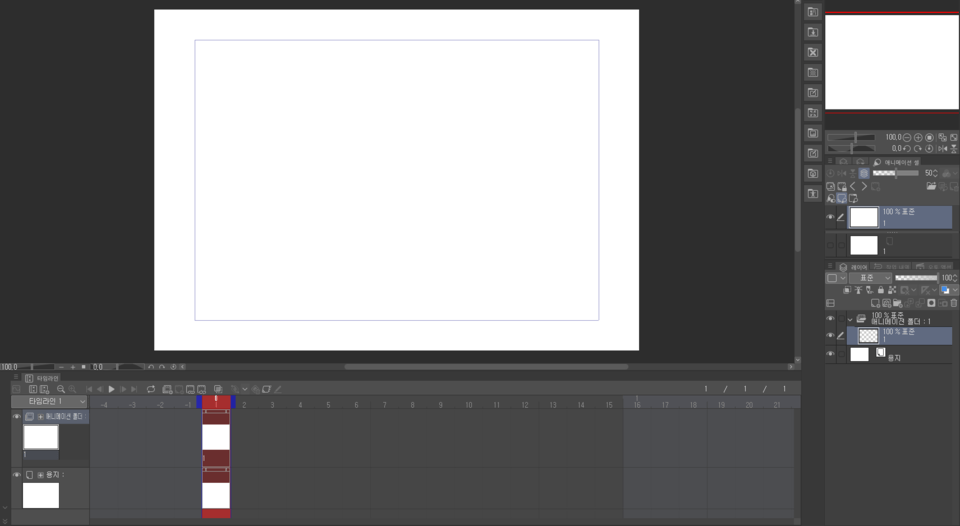
Task: Open the 오토 액션 tab
Action: (934, 266)
